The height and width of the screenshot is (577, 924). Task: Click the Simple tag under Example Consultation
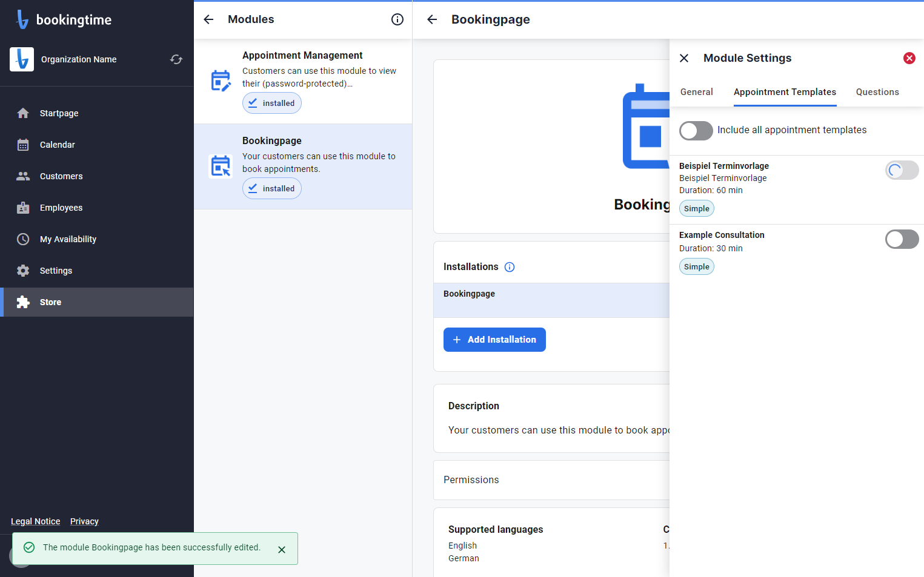697,266
